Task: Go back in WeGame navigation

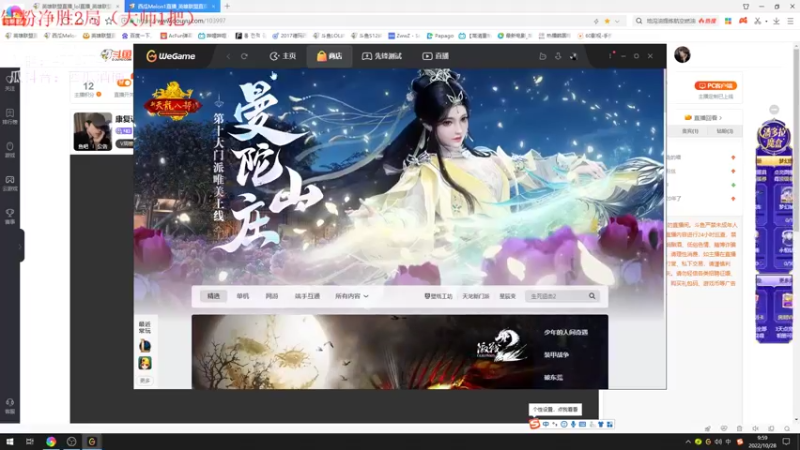Action: pyautogui.click(x=228, y=56)
